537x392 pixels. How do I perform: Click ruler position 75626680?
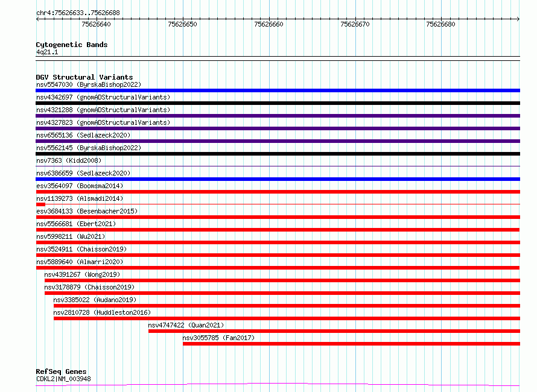(x=441, y=24)
